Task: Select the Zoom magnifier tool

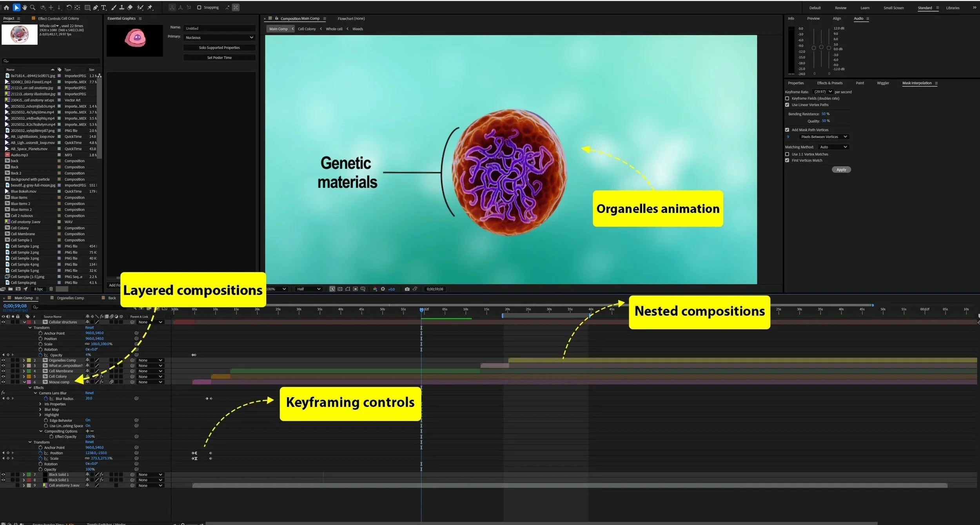Action: coord(33,7)
